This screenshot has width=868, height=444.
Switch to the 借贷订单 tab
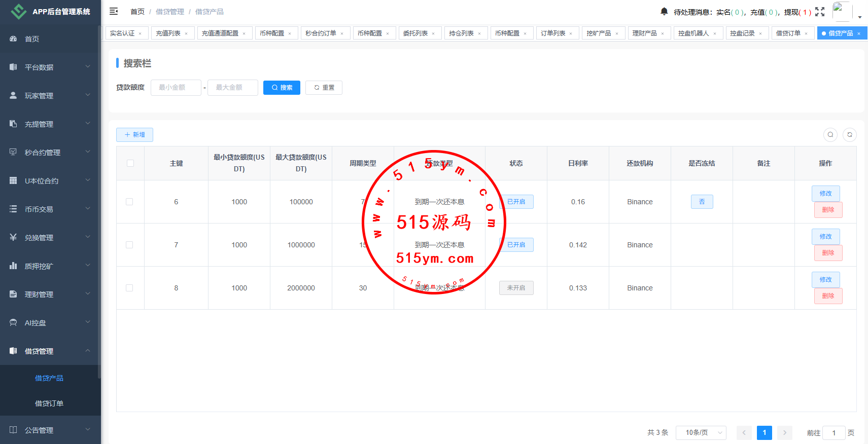click(788, 33)
